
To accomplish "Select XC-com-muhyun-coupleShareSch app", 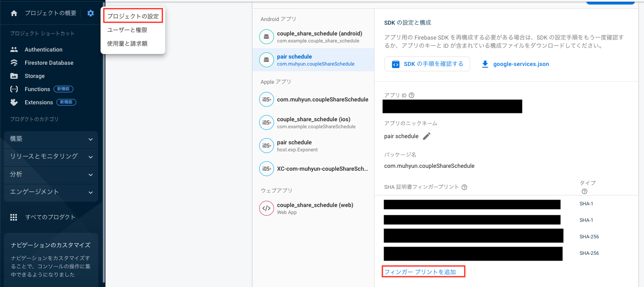I will 313,169.
